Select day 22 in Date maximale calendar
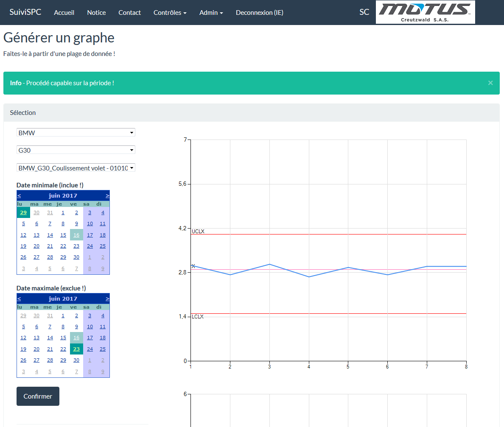Screen dimensions: 504x427 point(63,349)
